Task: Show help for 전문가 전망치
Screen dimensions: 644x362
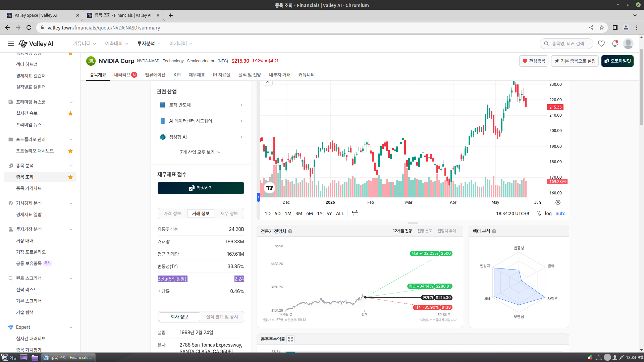Action: (290, 231)
